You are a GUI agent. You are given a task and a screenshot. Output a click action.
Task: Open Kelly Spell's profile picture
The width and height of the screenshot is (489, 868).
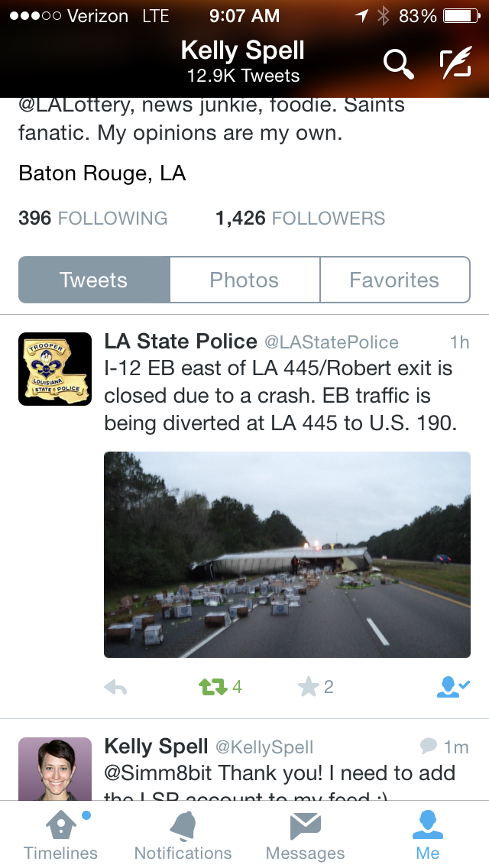[55, 769]
